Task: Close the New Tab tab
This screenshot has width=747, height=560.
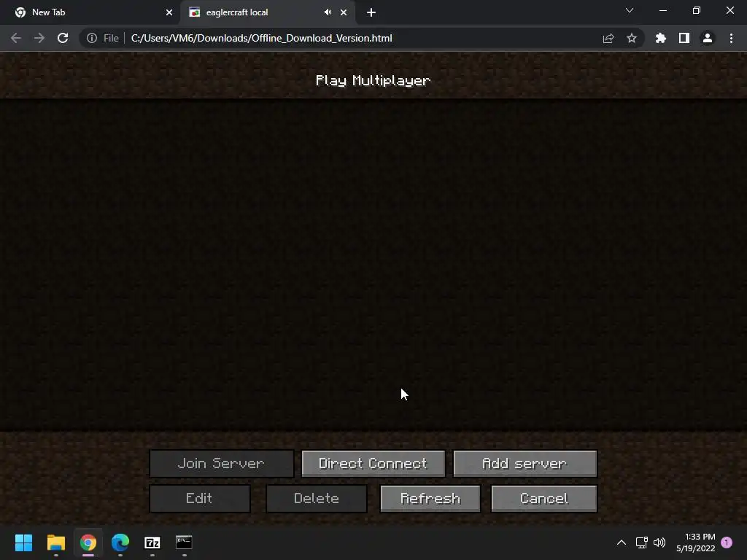Action: click(x=169, y=12)
